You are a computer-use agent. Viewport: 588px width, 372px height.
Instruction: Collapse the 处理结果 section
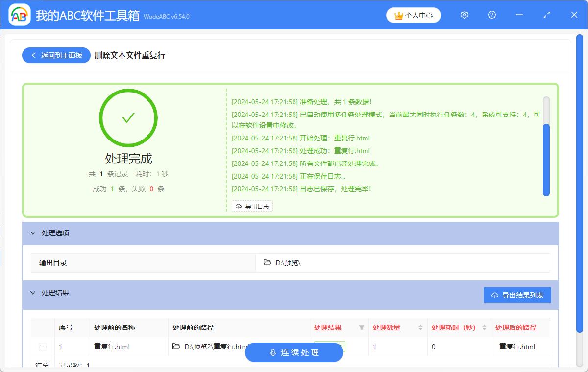[33, 292]
